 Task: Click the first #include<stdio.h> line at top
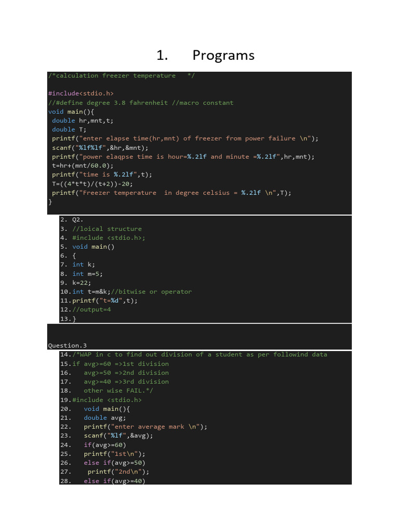(x=81, y=94)
